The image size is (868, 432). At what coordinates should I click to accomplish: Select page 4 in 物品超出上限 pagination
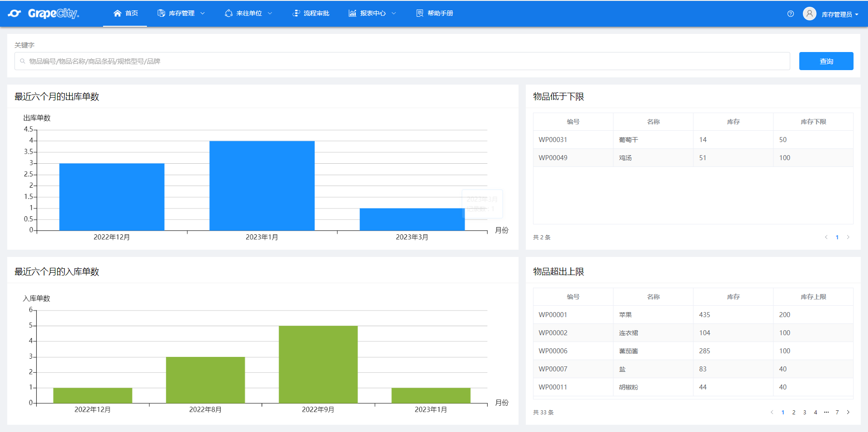pyautogui.click(x=816, y=412)
